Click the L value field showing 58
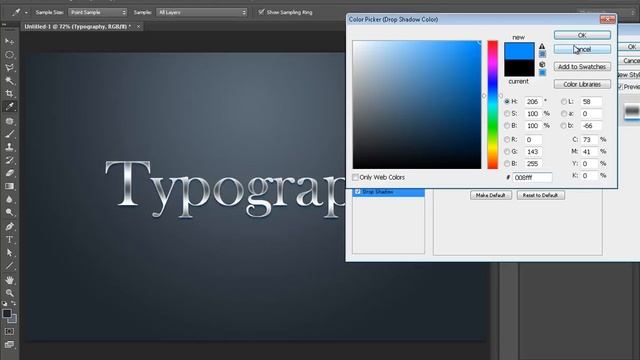640x360 pixels. tap(591, 101)
